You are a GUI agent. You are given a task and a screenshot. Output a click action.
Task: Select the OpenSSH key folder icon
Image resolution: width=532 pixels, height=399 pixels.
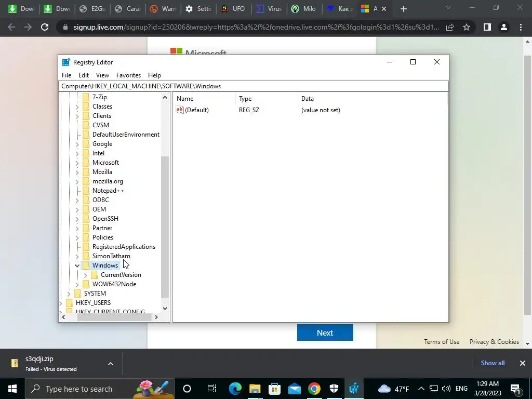(86, 219)
